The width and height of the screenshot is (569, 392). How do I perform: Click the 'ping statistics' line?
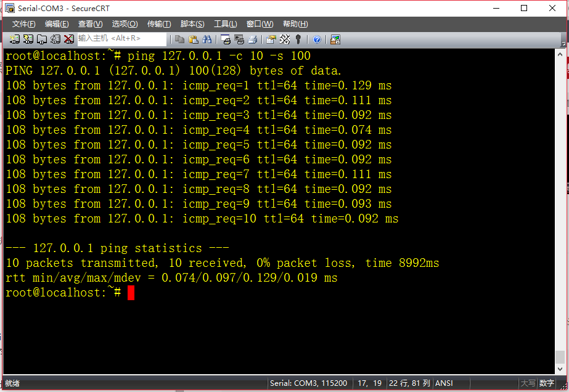tap(117, 248)
